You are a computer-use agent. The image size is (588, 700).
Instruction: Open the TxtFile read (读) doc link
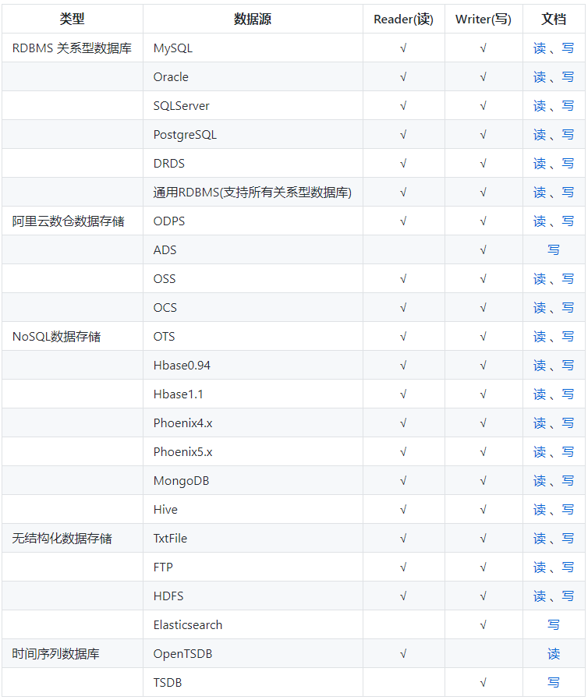(540, 539)
